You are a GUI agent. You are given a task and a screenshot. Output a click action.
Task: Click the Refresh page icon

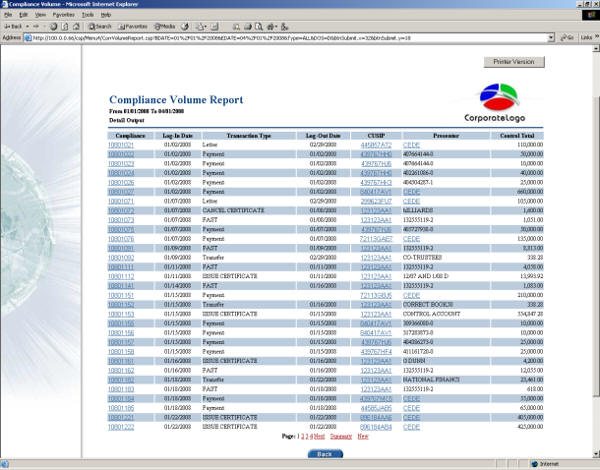point(65,26)
